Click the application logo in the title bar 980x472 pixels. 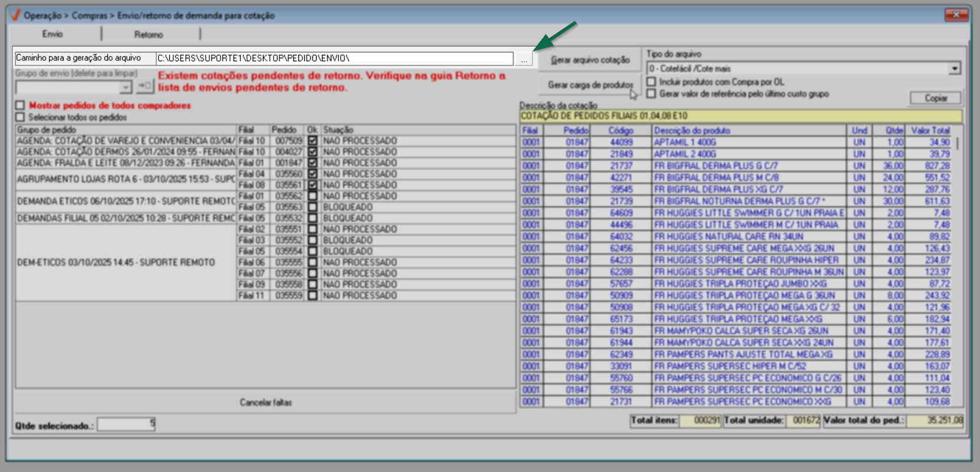[x=15, y=15]
